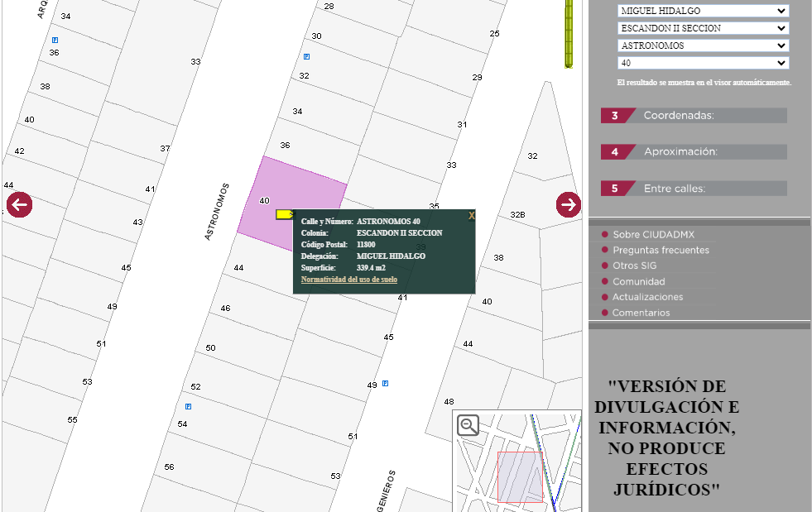This screenshot has height=512, width=812.
Task: Expand section 5 Entre calles
Action: point(694,189)
